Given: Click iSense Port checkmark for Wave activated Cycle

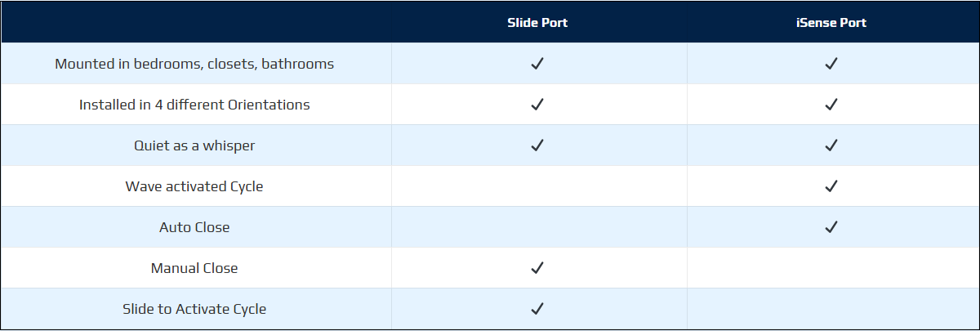Looking at the screenshot, I should [831, 186].
